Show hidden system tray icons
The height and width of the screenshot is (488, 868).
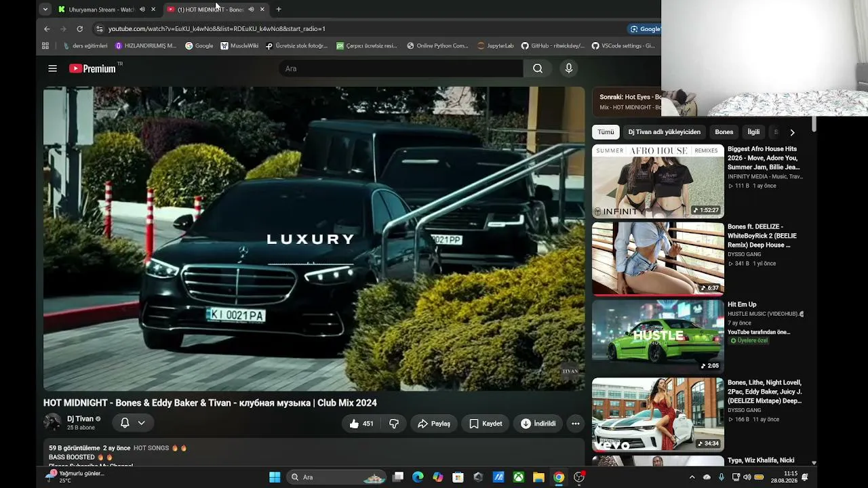point(691,477)
